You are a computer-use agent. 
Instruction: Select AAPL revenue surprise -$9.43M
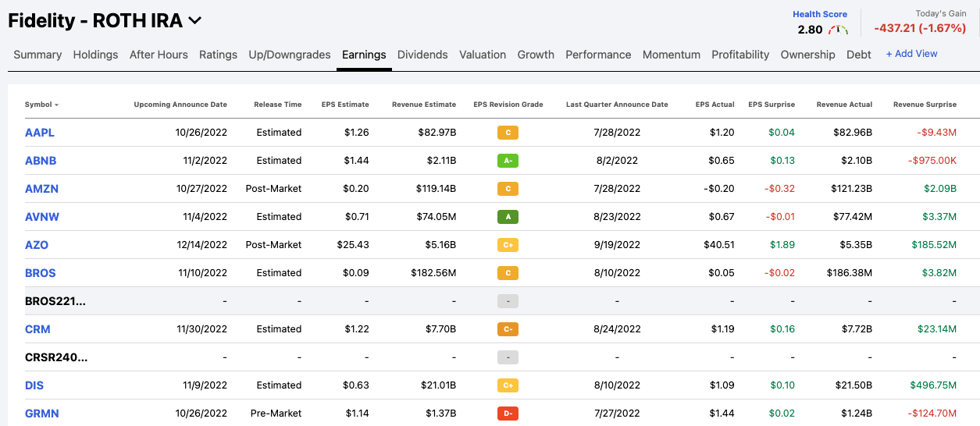point(937,133)
